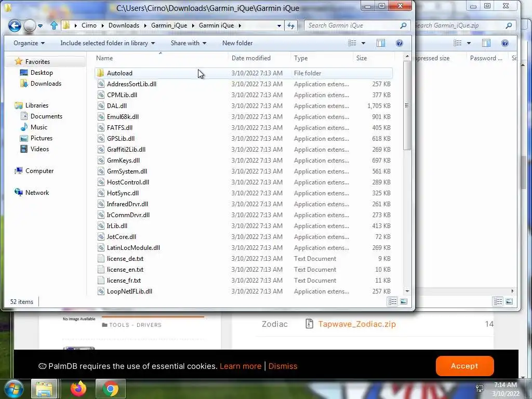The width and height of the screenshot is (532, 399).
Task: Toggle the preview pane in front window
Action: coord(381,43)
